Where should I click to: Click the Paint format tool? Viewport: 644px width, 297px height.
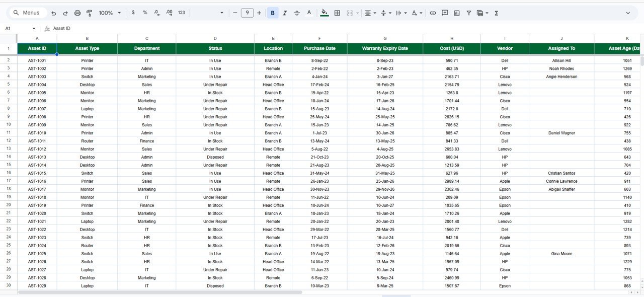pos(89,13)
